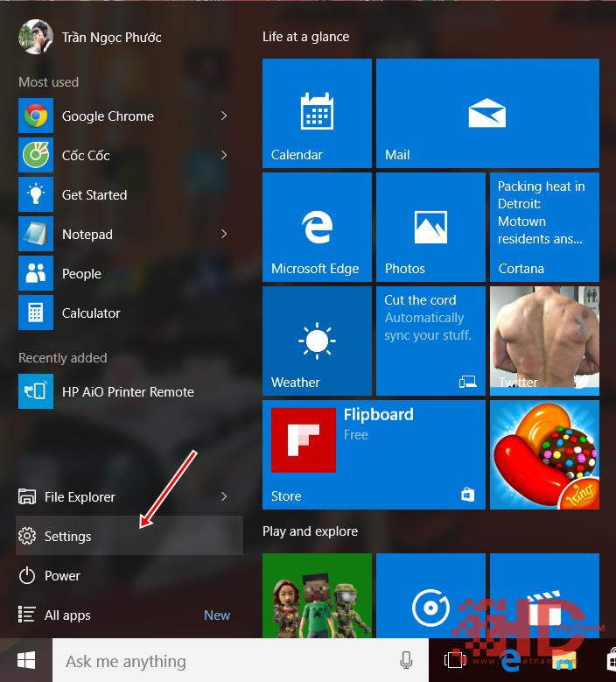Click the user profile picture

(36, 37)
